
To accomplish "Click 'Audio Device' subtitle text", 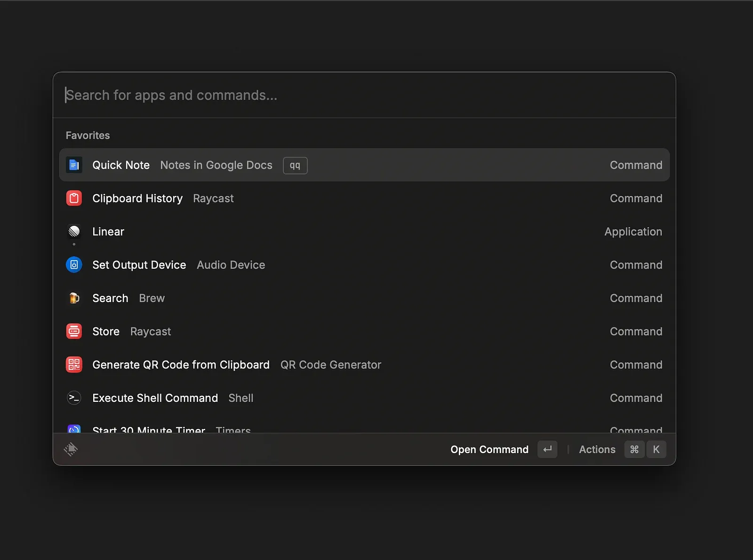I will (x=231, y=265).
